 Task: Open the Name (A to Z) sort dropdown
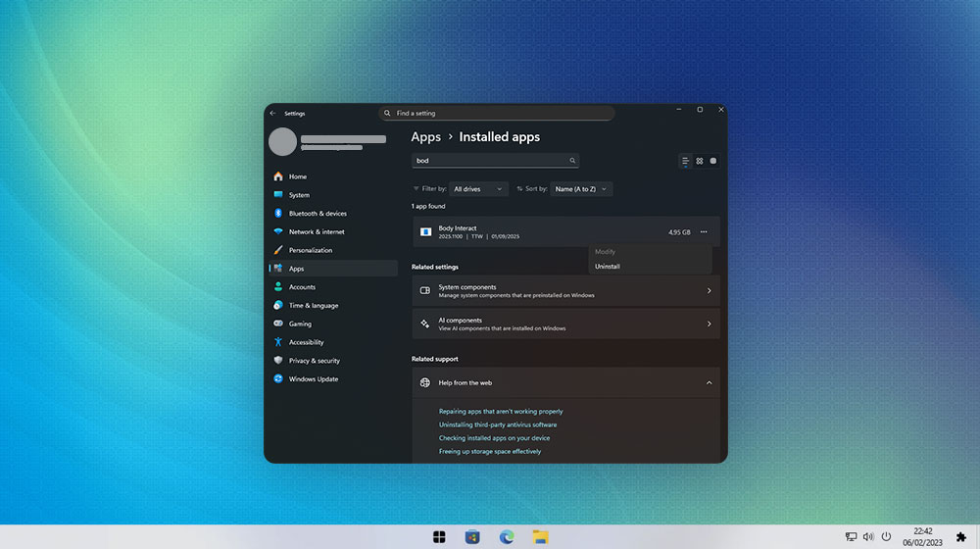click(x=581, y=189)
